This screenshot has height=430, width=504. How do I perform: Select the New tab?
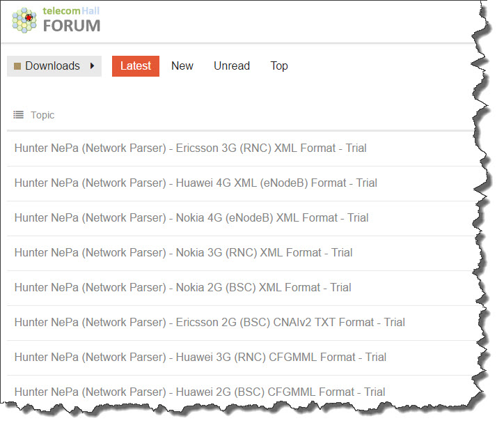pos(182,66)
